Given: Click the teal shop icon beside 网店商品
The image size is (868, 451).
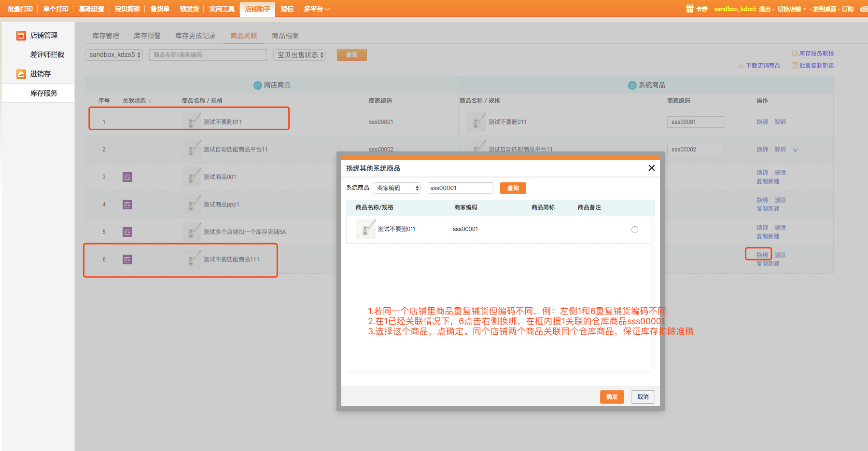Looking at the screenshot, I should coord(257,85).
